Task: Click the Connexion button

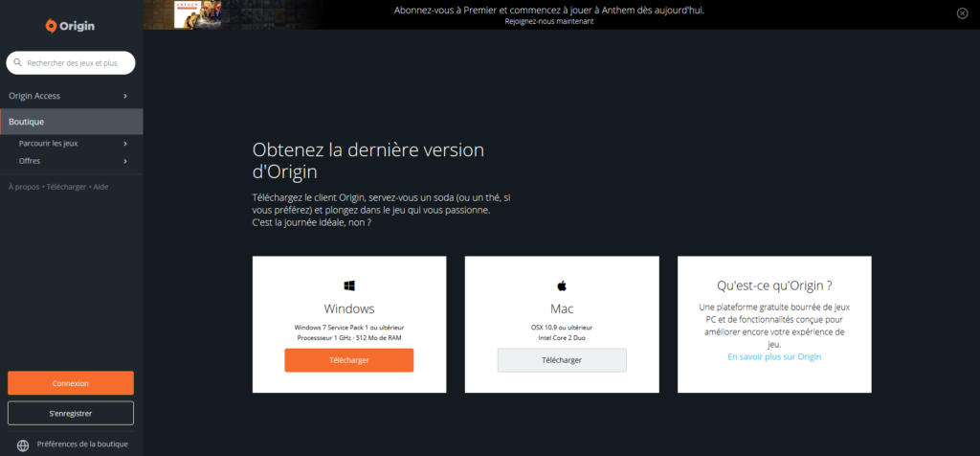Action: pos(71,383)
